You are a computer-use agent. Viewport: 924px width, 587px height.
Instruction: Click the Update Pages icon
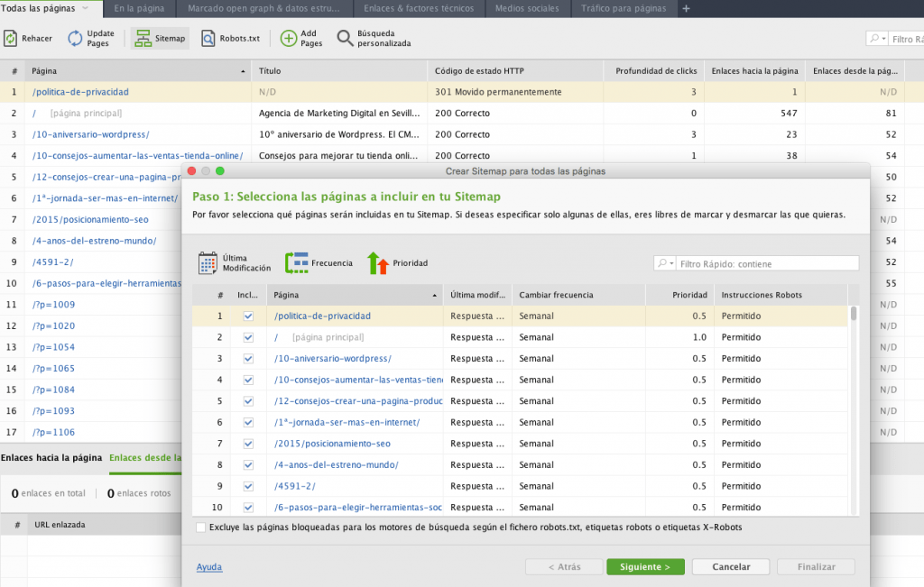[75, 38]
